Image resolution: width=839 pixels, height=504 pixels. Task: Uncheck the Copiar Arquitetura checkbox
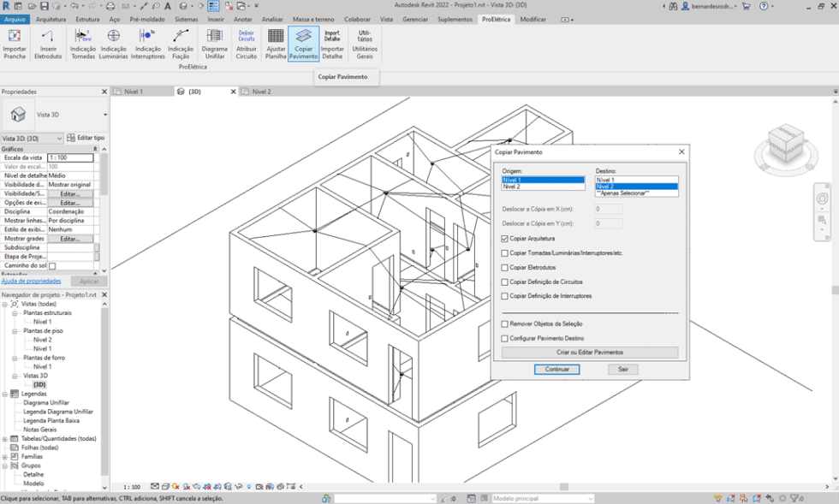pos(504,240)
